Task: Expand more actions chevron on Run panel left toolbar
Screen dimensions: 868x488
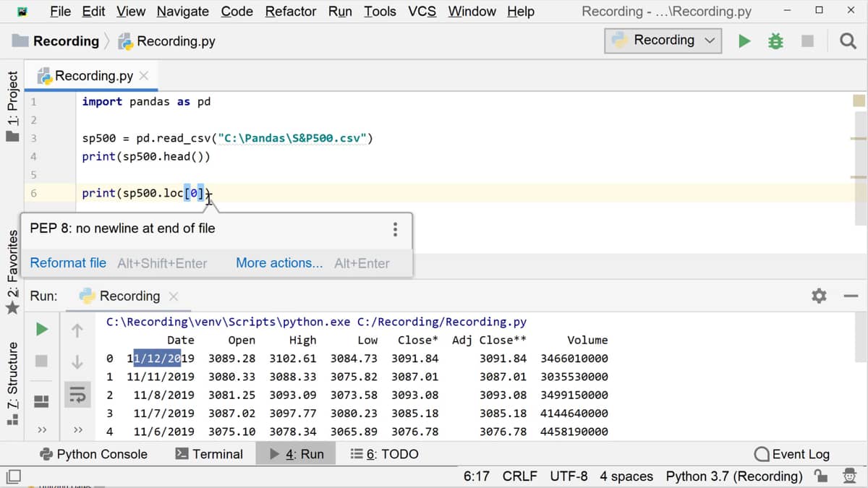Action: (42, 430)
